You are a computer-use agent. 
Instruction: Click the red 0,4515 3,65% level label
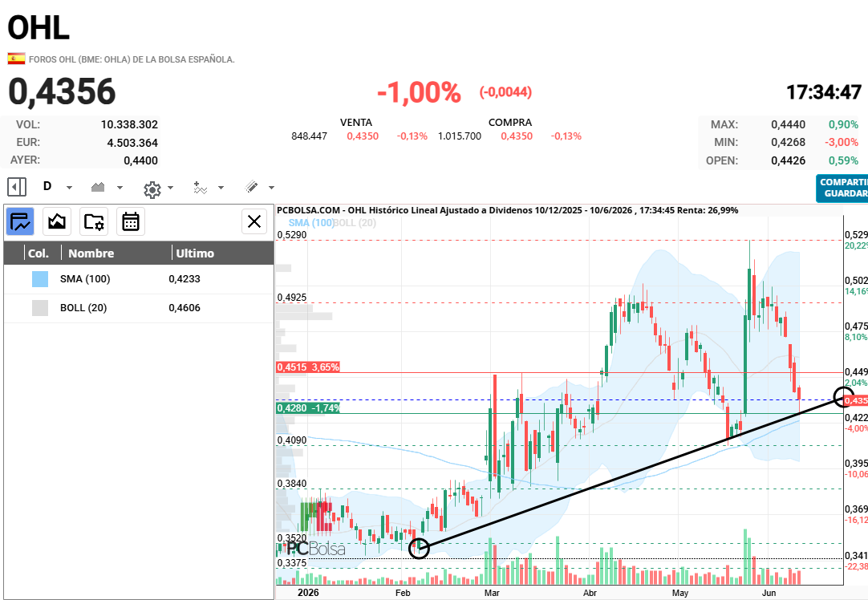(308, 367)
